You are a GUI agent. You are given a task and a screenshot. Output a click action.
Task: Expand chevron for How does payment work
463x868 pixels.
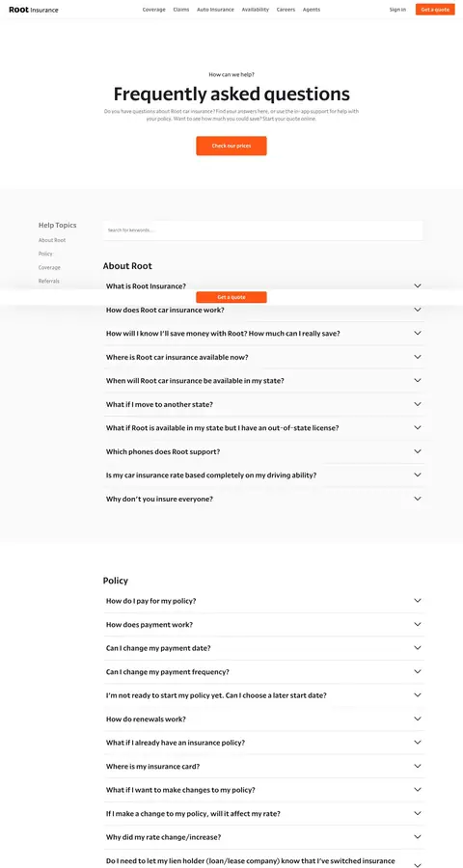pos(418,624)
